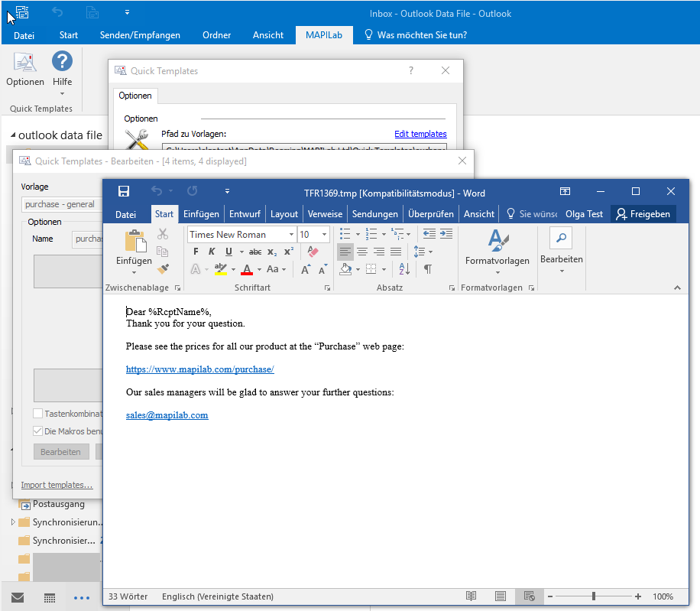Open the Überprüfen tab in Word

(431, 214)
